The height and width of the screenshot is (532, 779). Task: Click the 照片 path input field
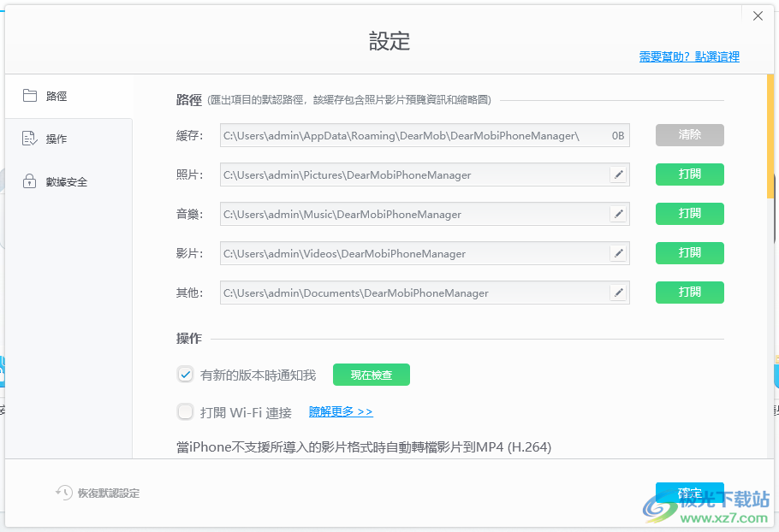point(425,174)
